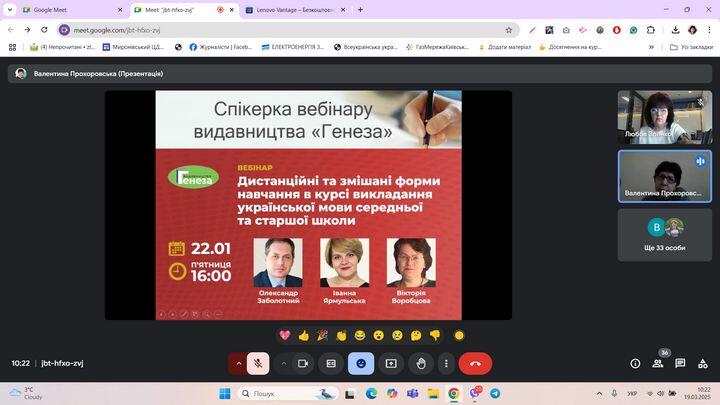Open the Журналісти Facebook bookmark
Screen dimensions: 720x405
[221, 47]
